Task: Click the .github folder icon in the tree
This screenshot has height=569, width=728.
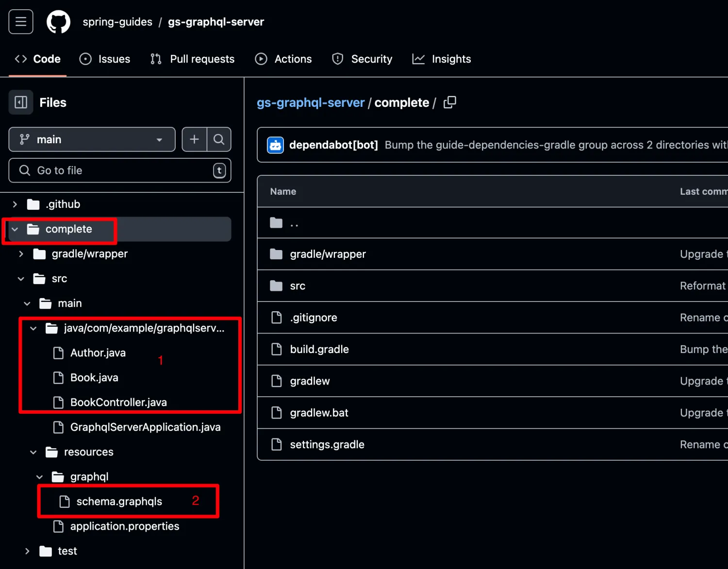Action: coord(33,204)
